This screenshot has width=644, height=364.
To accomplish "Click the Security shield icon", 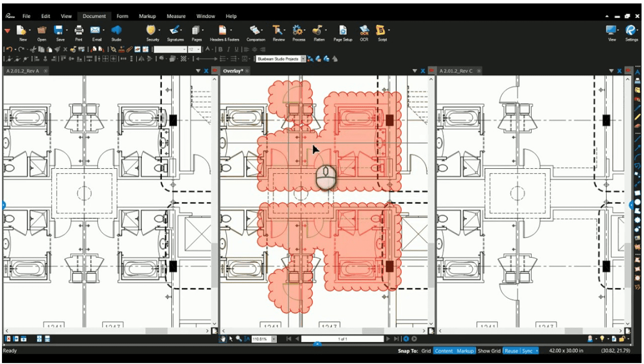I will [152, 30].
